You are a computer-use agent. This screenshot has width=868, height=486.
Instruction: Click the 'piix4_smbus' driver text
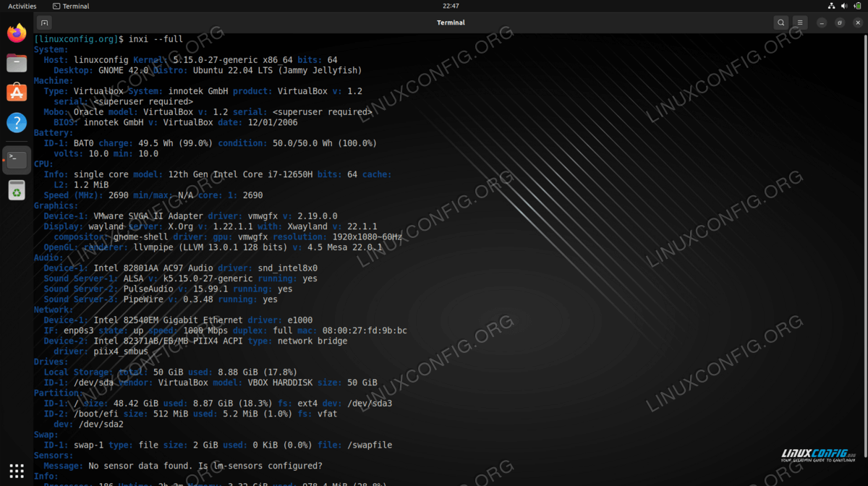[x=121, y=351]
